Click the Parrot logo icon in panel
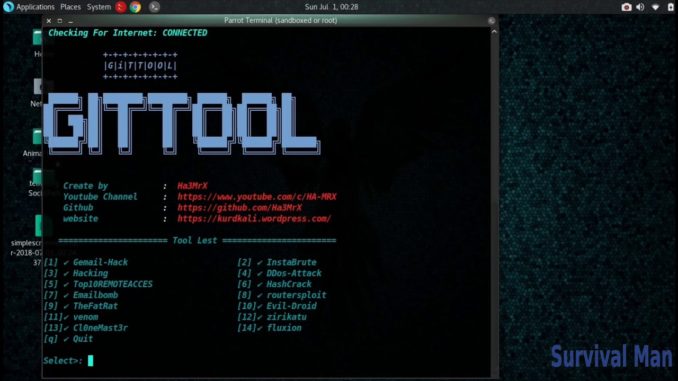This screenshot has height=381, width=678. click(x=8, y=7)
